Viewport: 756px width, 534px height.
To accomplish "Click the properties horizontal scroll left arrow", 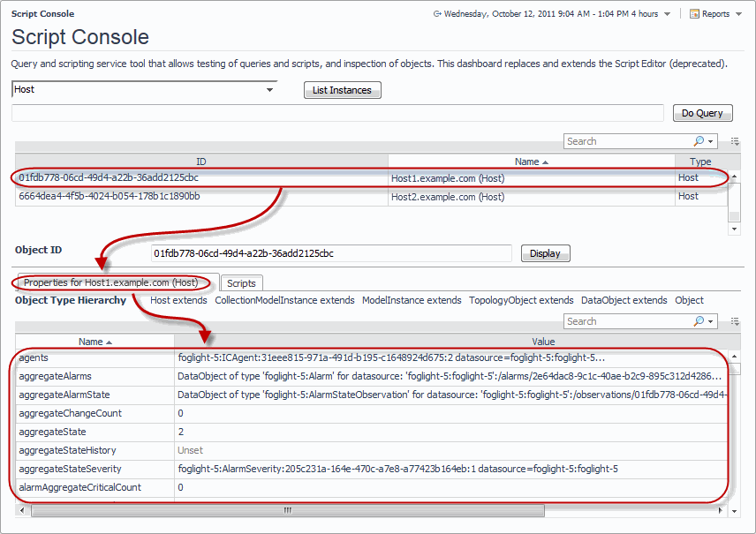I will coord(22,510).
